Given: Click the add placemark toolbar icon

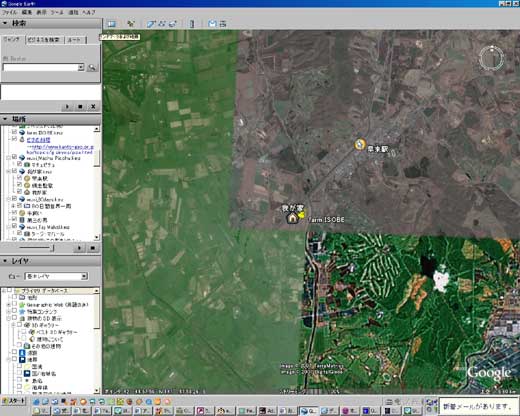Looking at the screenshot, I should (x=131, y=24).
